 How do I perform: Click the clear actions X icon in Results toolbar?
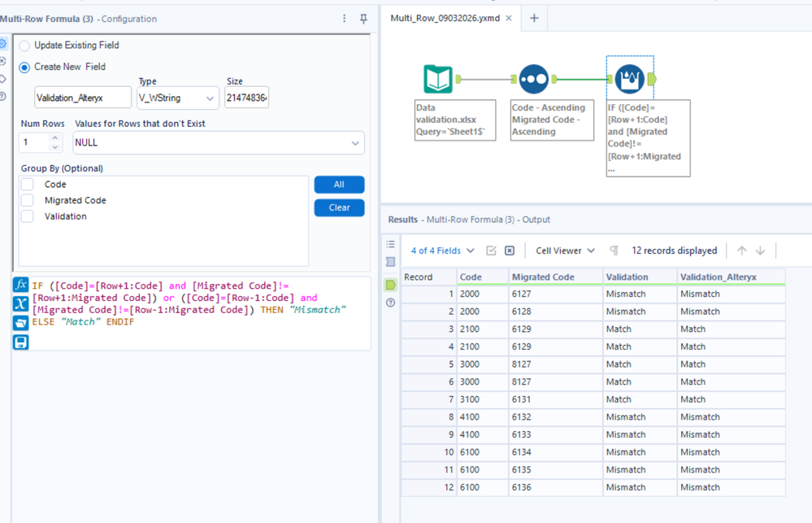point(510,251)
